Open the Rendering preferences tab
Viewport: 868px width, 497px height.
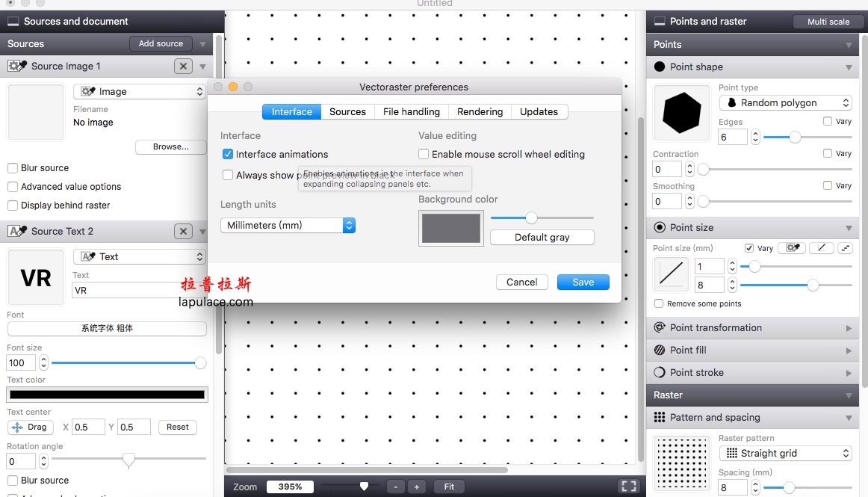[480, 112]
